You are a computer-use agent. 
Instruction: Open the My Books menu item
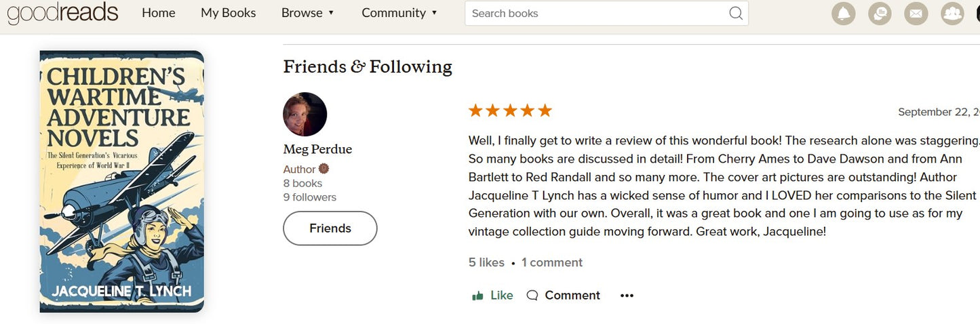(228, 13)
